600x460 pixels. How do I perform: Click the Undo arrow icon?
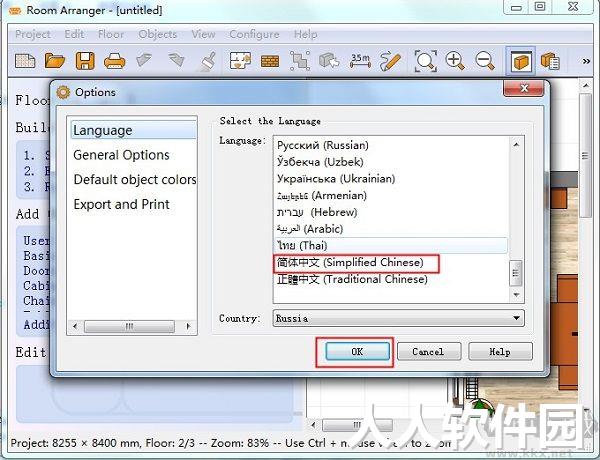(x=144, y=60)
